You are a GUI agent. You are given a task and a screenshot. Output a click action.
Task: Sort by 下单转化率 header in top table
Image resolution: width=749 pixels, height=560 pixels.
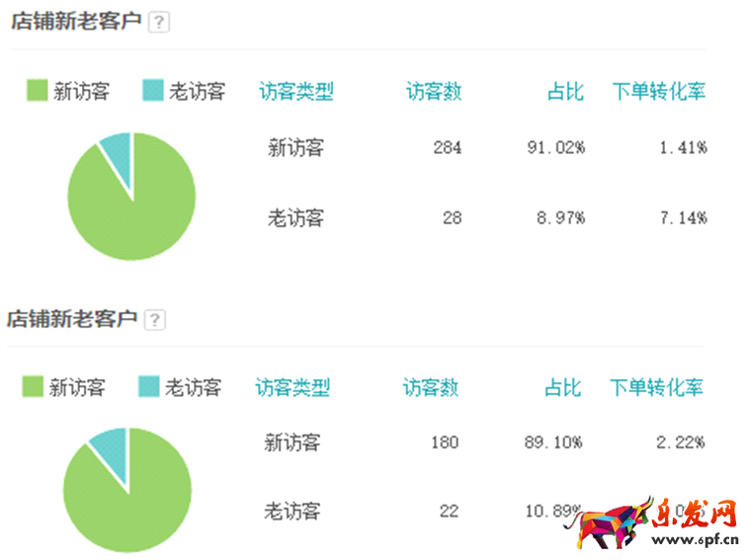click(659, 91)
